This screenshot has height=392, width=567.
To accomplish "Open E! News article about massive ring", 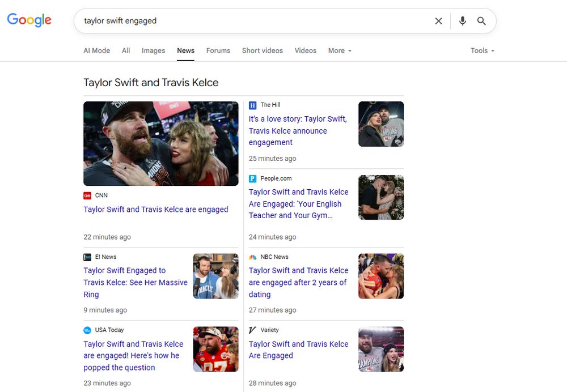I will tap(136, 282).
